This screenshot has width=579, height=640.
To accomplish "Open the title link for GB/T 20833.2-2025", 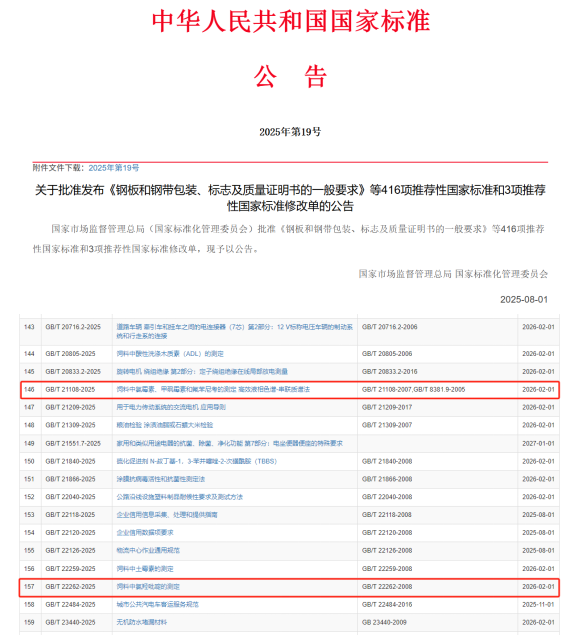I will pos(202,371).
